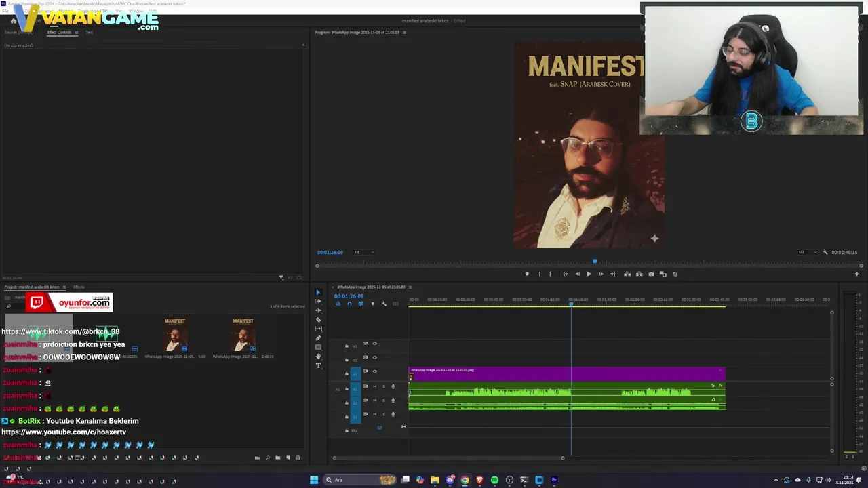Viewport: 868px width, 488px height.
Task: Select Project: manifest arabeskt brkcn tab
Action: pos(32,287)
